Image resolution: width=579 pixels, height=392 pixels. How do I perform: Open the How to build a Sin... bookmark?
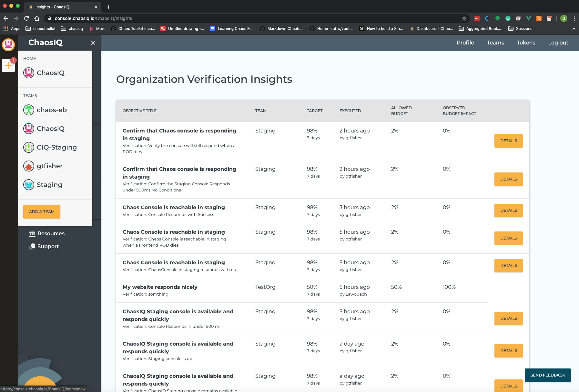(381, 29)
